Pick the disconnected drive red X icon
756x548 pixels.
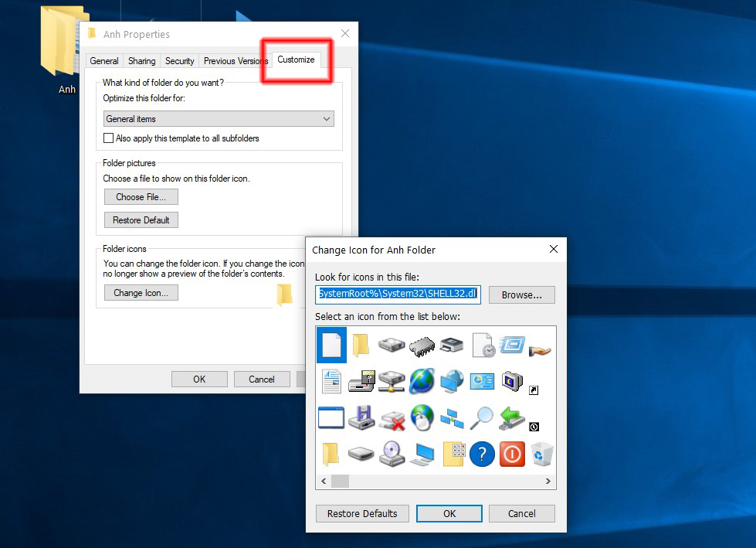pyautogui.click(x=392, y=420)
